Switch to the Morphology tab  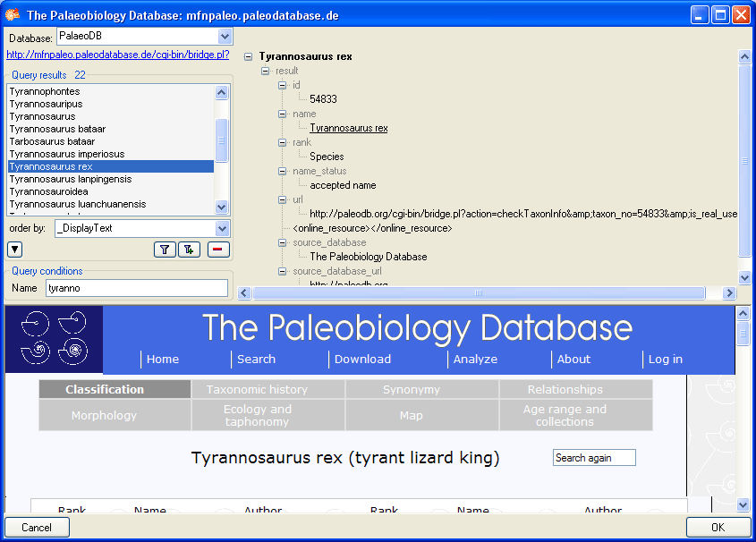tap(115, 415)
